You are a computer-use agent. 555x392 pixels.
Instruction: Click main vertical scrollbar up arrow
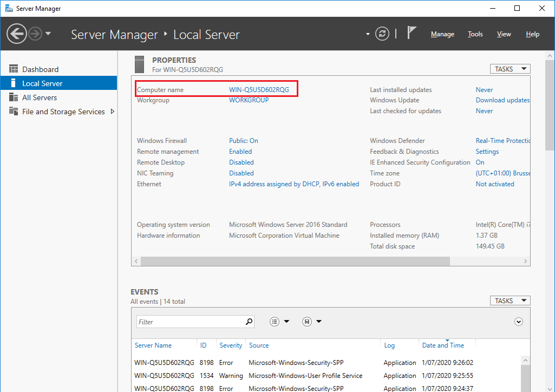(x=550, y=56)
